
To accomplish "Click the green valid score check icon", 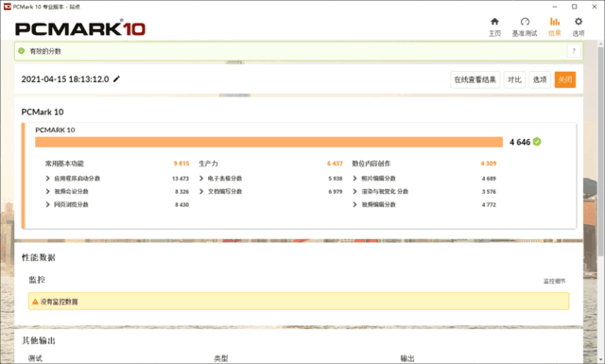I will tap(22, 50).
